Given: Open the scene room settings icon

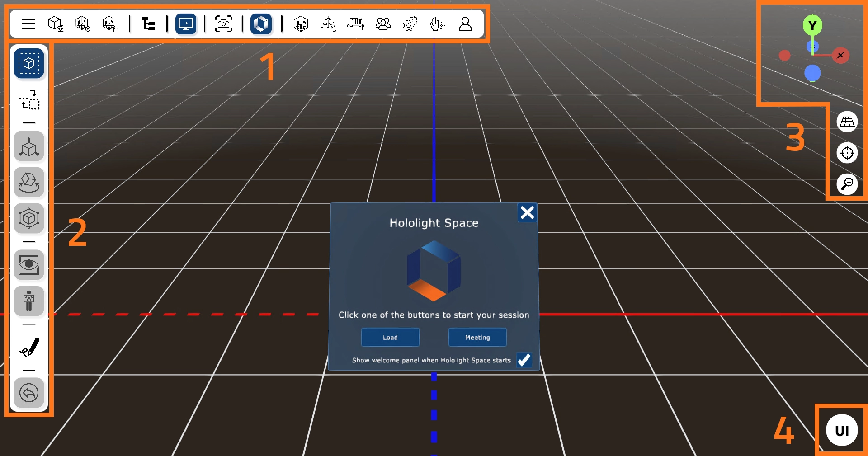Looking at the screenshot, I should tap(301, 24).
